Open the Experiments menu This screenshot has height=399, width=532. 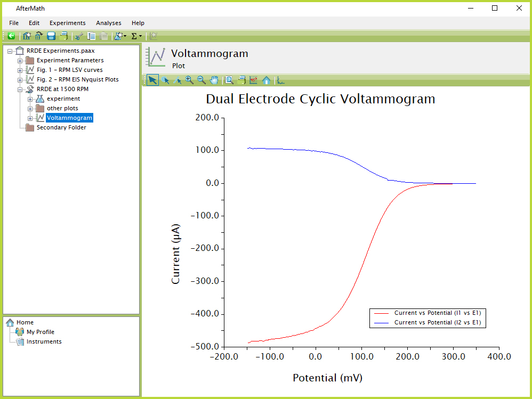(x=67, y=23)
